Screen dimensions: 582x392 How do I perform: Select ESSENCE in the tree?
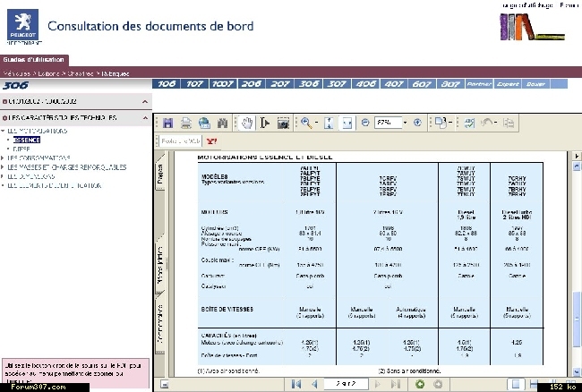(x=27, y=140)
